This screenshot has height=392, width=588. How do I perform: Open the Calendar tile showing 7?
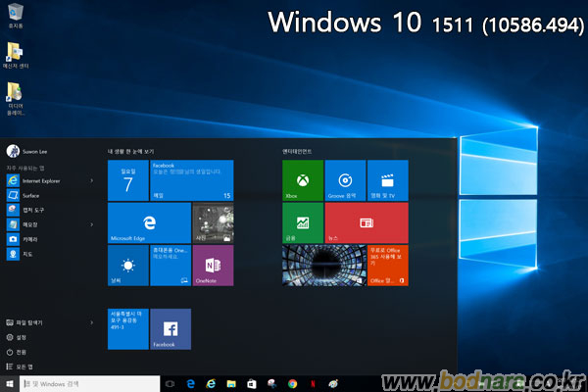tap(127, 180)
